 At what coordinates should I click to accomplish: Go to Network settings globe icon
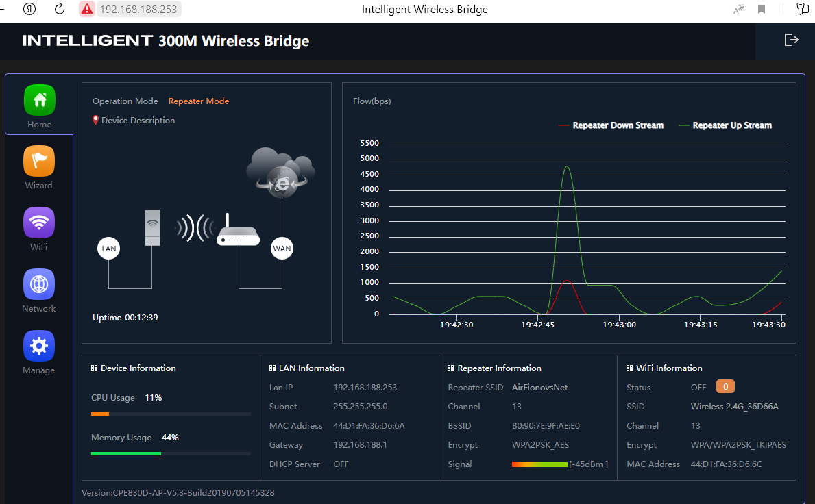(39, 284)
